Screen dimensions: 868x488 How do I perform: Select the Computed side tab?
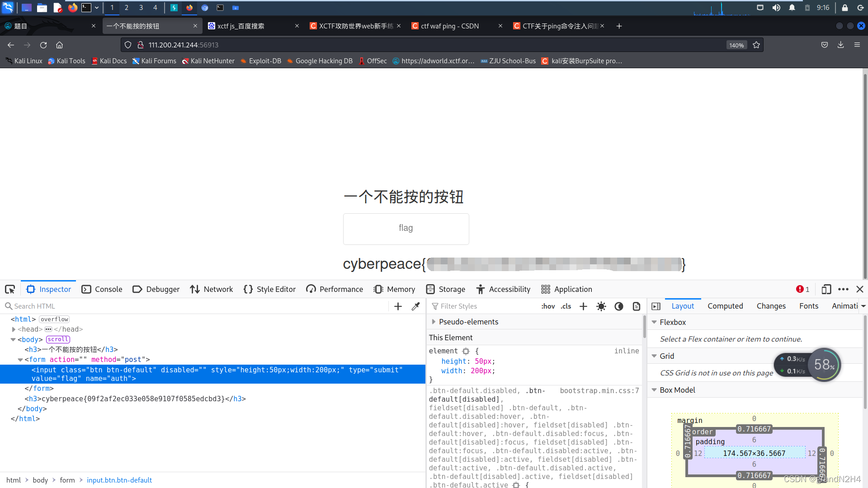coord(725,306)
